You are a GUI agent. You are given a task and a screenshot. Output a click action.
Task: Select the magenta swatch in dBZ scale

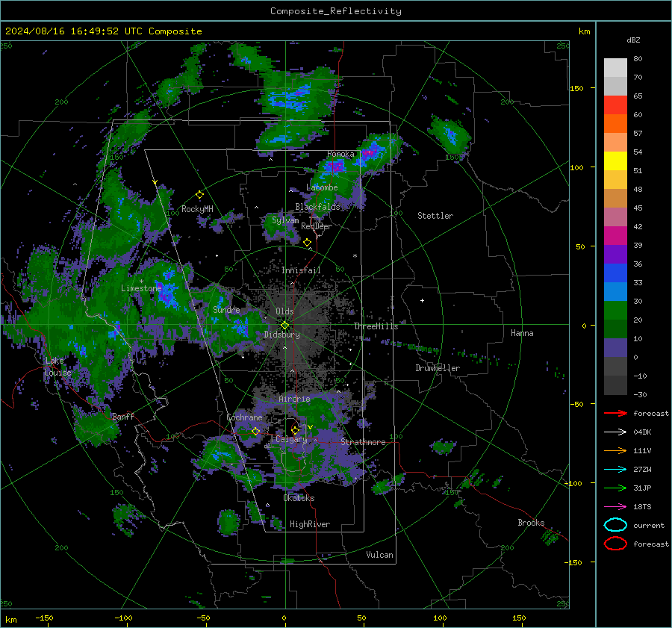coord(615,236)
